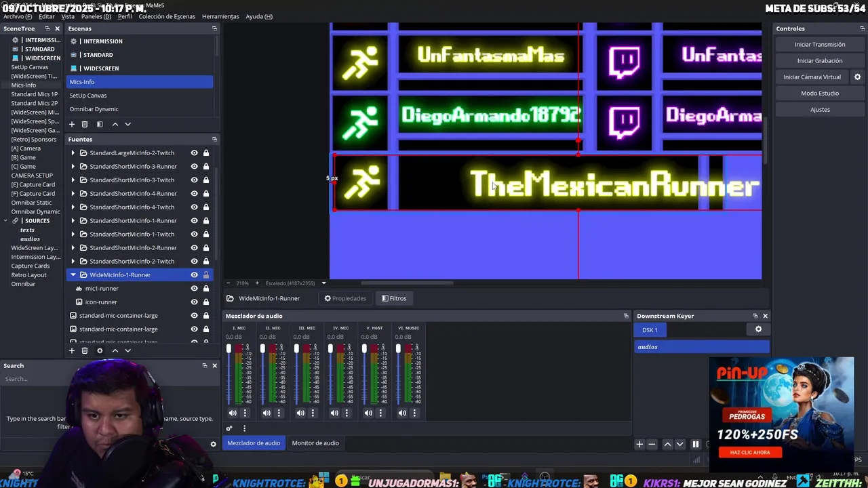868x488 pixels.
Task: Open advanced audio properties gears icon
Action: click(x=229, y=428)
